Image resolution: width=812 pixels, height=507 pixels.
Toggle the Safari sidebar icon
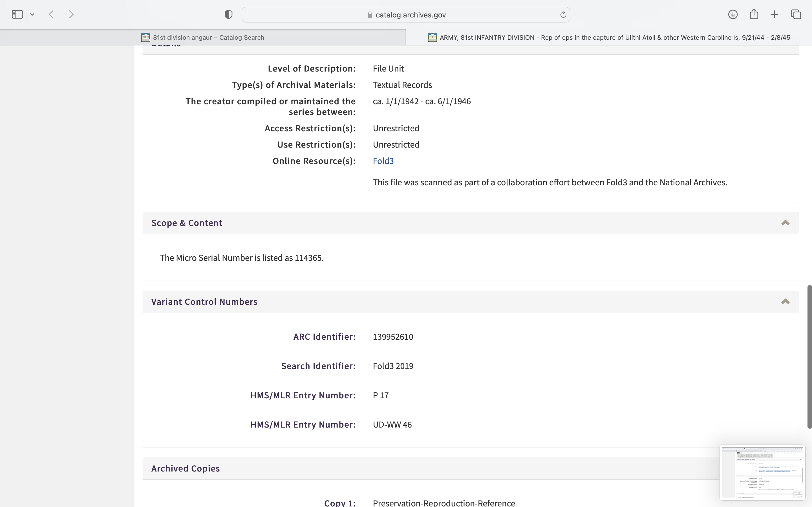(x=17, y=14)
